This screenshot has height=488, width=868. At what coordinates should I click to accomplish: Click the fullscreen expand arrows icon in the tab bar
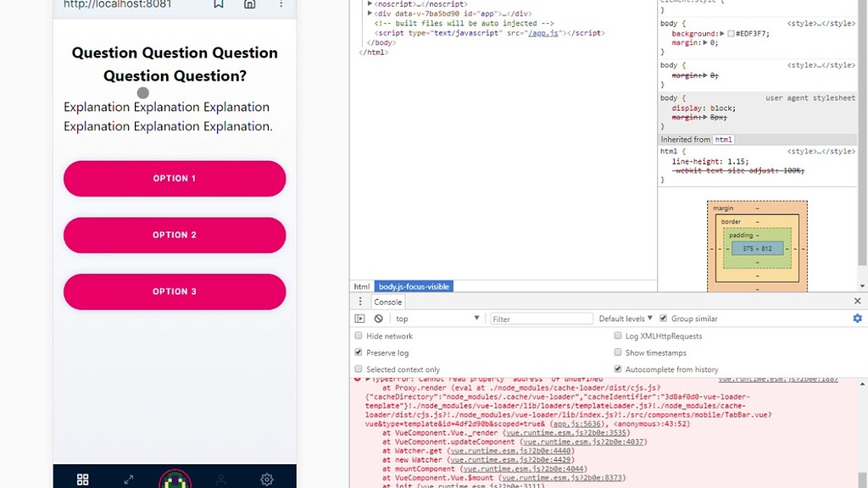(x=128, y=479)
